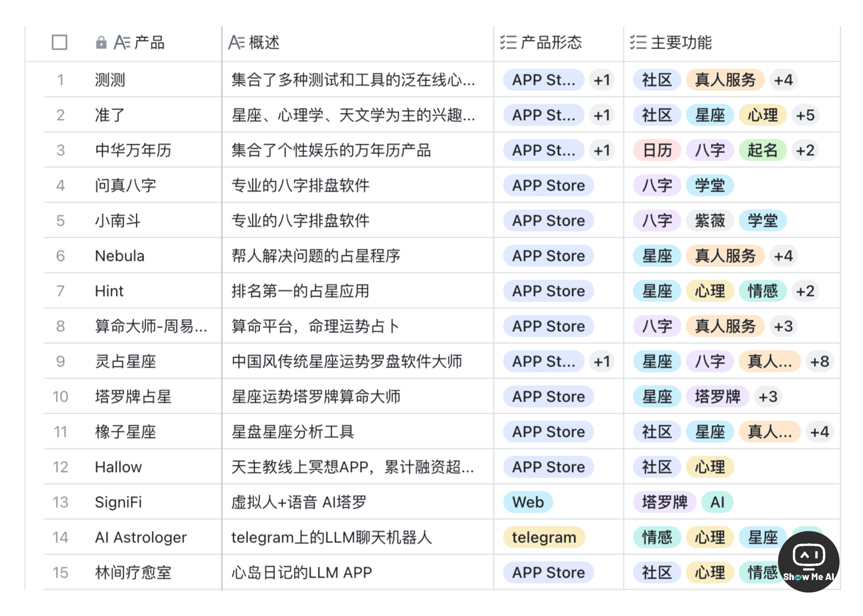Expand +4 more functions for 测测
Screen dimensions: 863x616
pyautogui.click(x=783, y=80)
